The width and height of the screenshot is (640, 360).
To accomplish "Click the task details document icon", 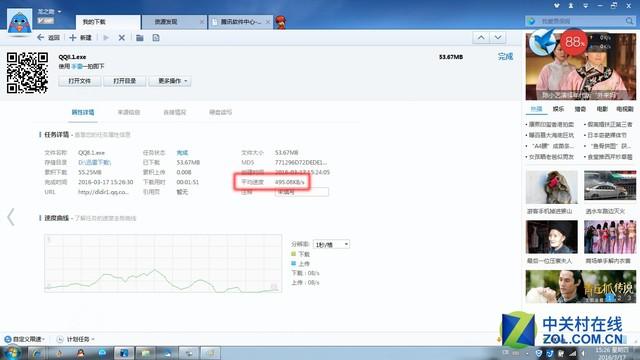I will [x=156, y=38].
